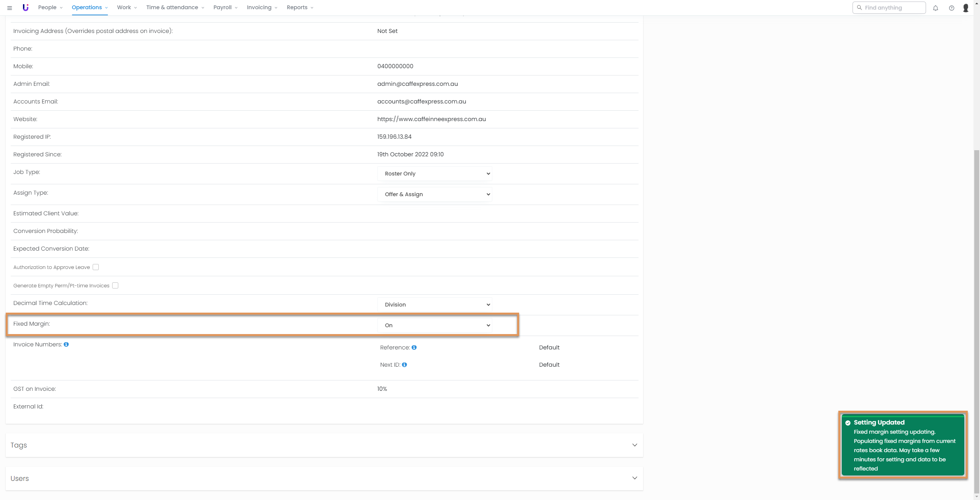
Task: Open the Fixed Margin dropdown
Action: 434,325
